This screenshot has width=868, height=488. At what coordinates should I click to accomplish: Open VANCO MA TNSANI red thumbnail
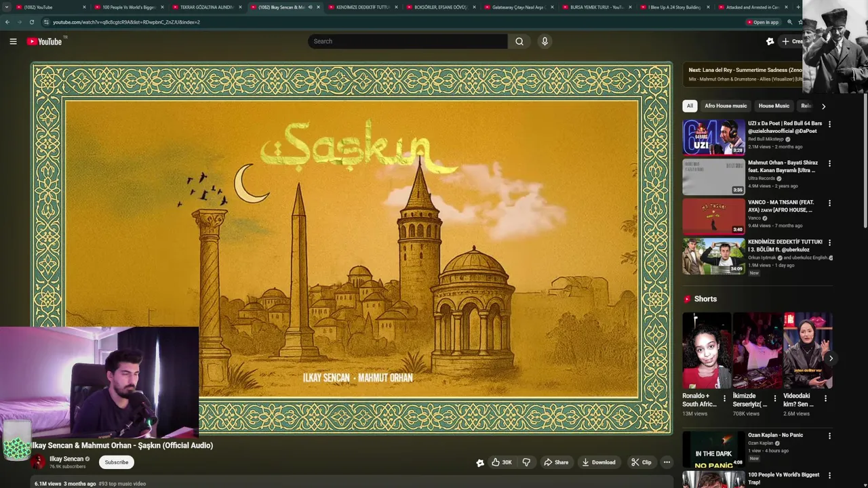[x=714, y=216]
